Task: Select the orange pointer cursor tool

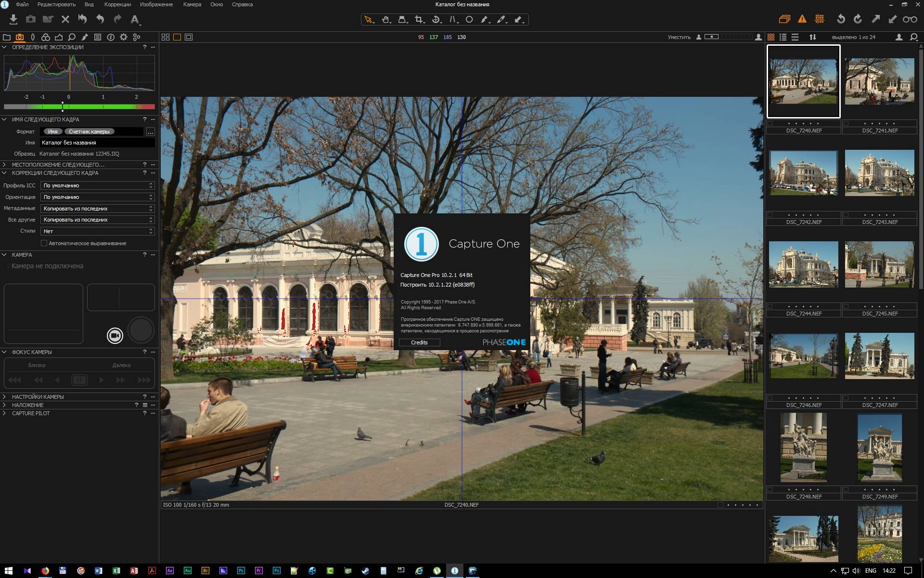Action: click(x=369, y=20)
